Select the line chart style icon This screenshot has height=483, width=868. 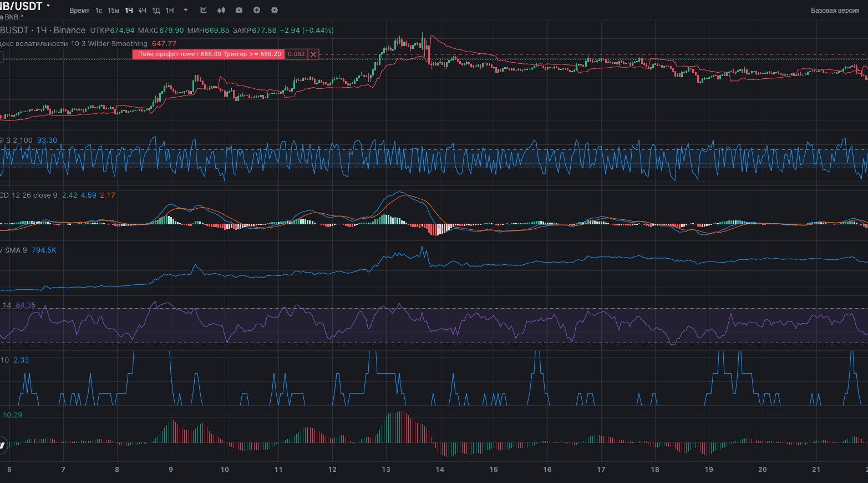click(x=203, y=10)
